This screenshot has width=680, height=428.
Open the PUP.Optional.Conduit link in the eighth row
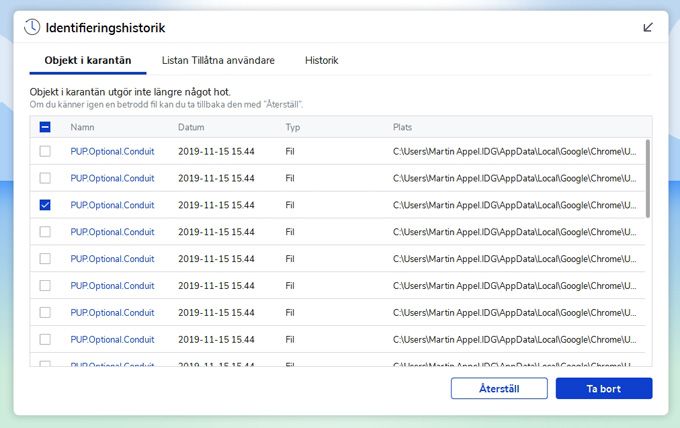pos(112,340)
